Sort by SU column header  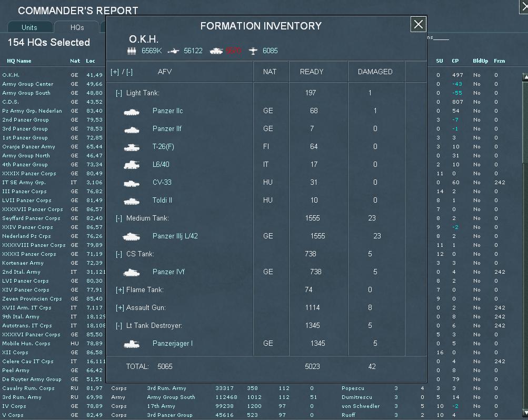440,61
